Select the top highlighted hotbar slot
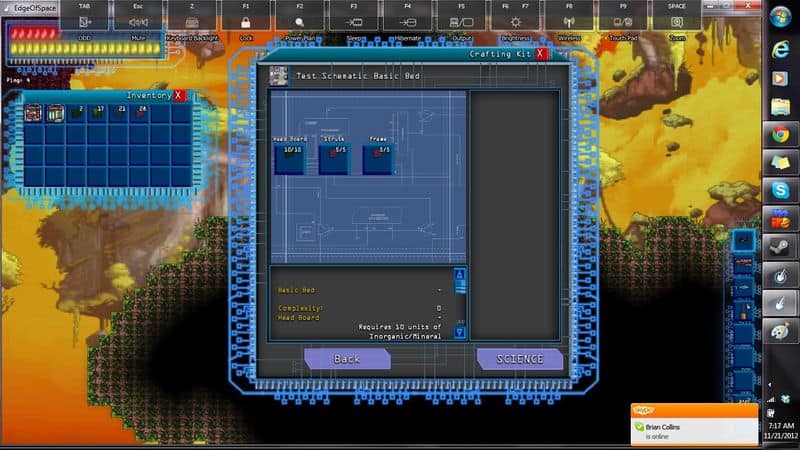This screenshot has height=450, width=800. [743, 240]
